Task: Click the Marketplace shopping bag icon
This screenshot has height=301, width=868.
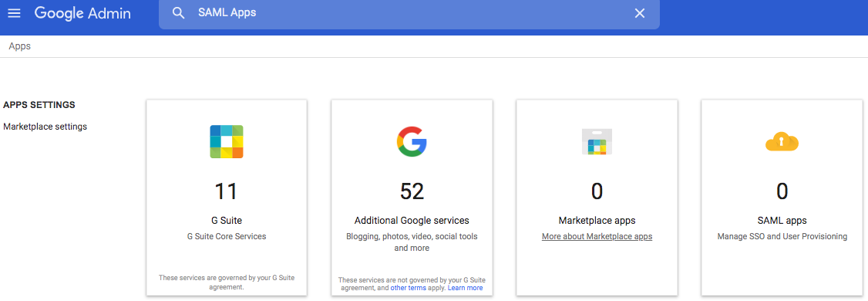Action: click(x=597, y=142)
